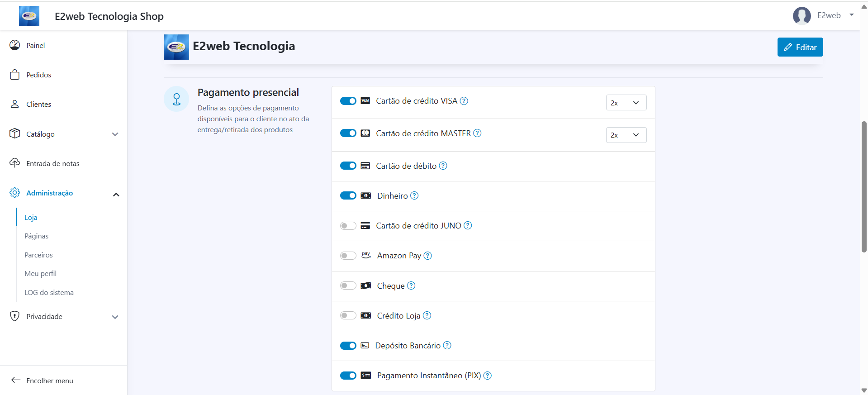This screenshot has width=868, height=395.
Task: Click E2web Tecnologia Shop title link
Action: 109,16
